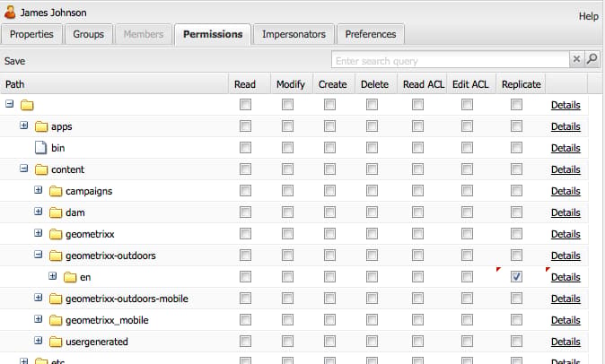Select the apps folder icon
Screen dimensions: 605x364
coord(41,126)
